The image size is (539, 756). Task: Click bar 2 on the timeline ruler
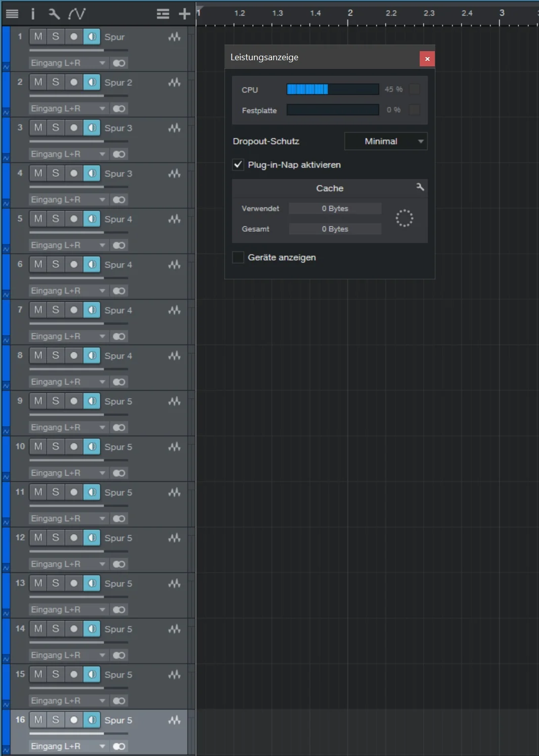coord(350,13)
